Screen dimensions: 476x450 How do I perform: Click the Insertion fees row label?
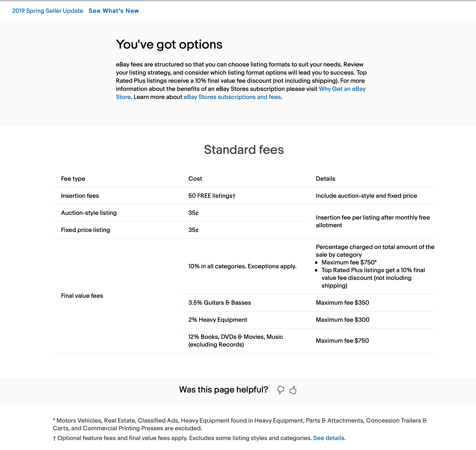click(80, 196)
